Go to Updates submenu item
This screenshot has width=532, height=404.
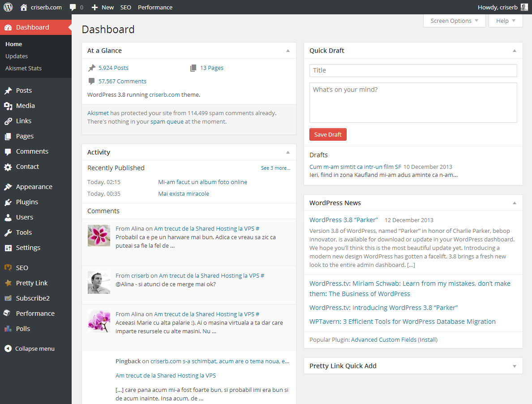pyautogui.click(x=17, y=56)
